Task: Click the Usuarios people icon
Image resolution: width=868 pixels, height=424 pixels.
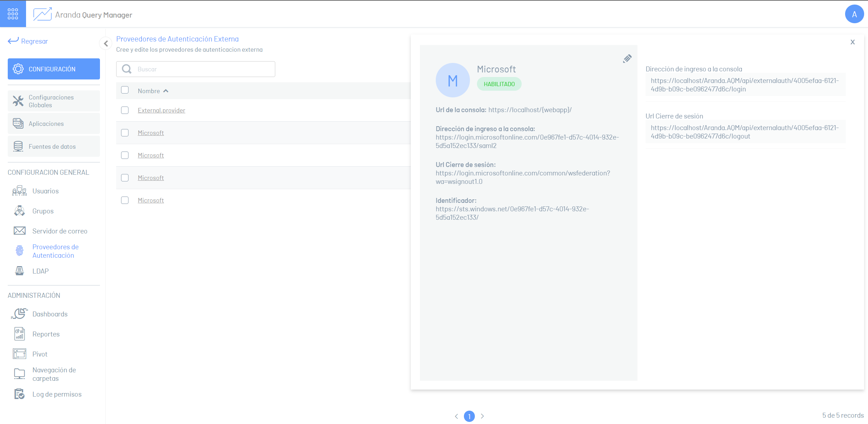Action: point(19,191)
